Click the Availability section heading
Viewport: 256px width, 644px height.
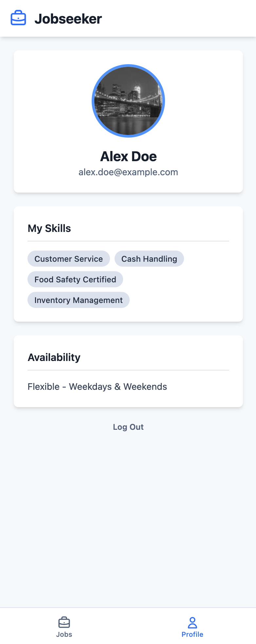pos(54,357)
